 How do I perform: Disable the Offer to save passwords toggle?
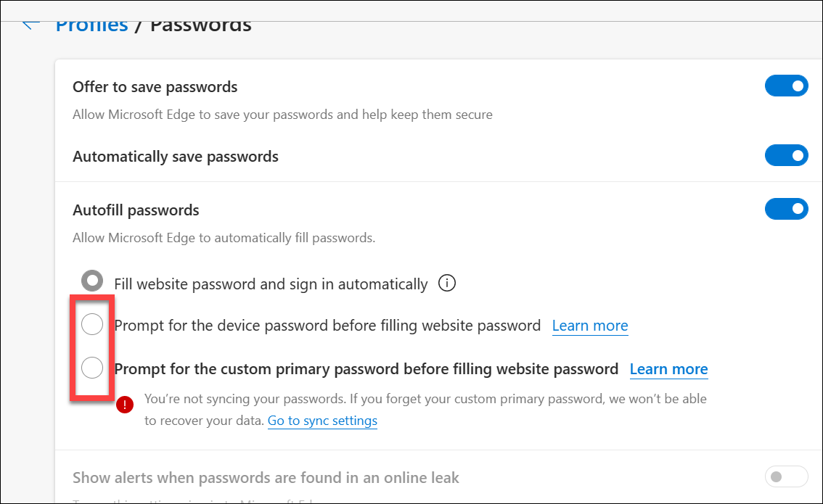pos(786,86)
